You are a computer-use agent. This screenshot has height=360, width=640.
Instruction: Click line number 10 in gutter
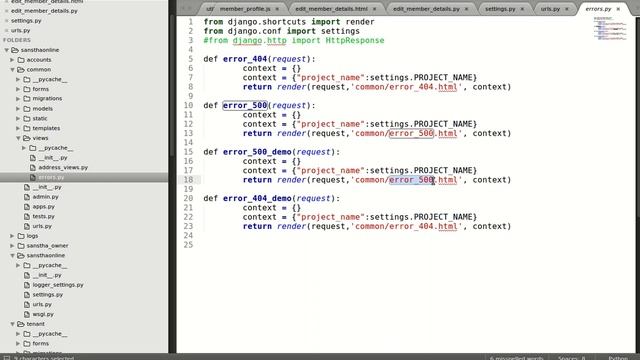coord(188,105)
